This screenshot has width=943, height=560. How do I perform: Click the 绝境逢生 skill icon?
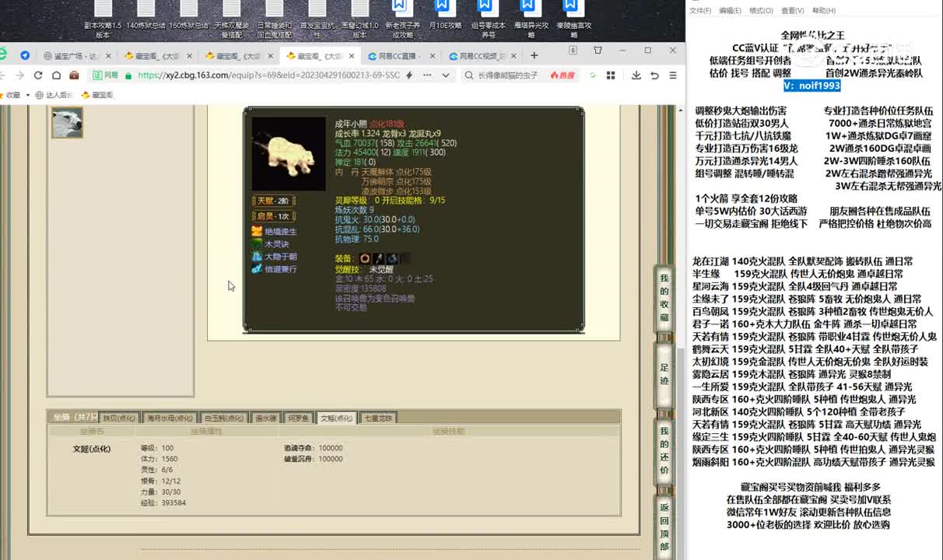click(257, 232)
